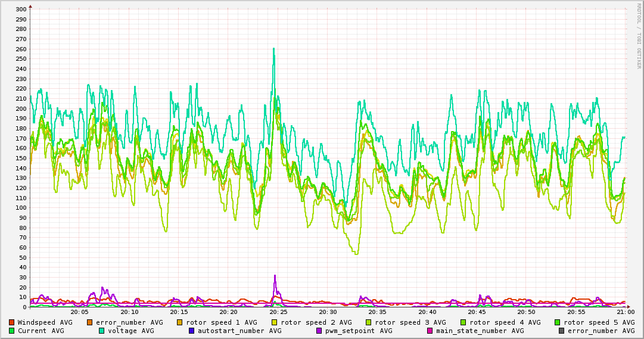
Task: Click the 300 value on the Y-axis
Action: [x=21, y=10]
